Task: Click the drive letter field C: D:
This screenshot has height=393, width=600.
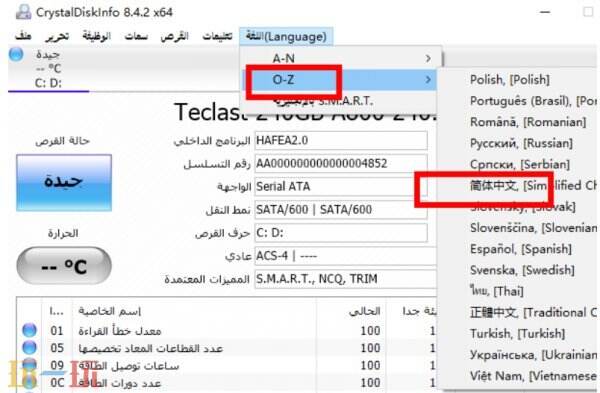Action: [x=341, y=233]
